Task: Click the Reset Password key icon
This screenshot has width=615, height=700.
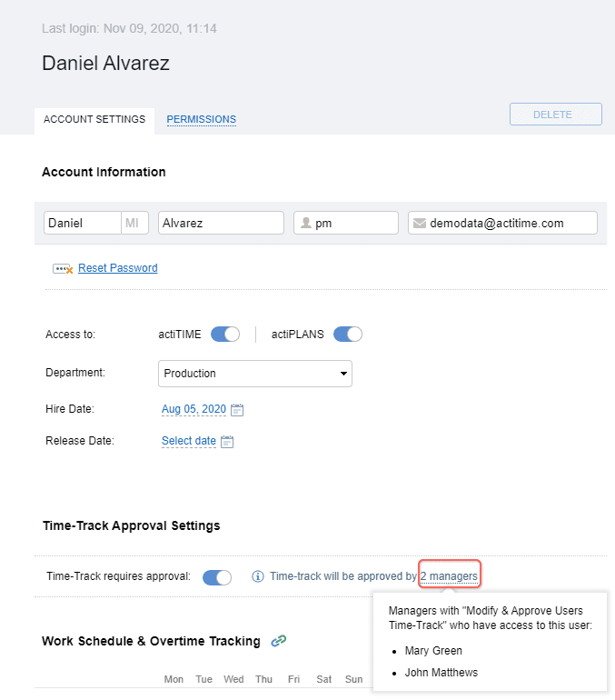Action: tap(63, 269)
